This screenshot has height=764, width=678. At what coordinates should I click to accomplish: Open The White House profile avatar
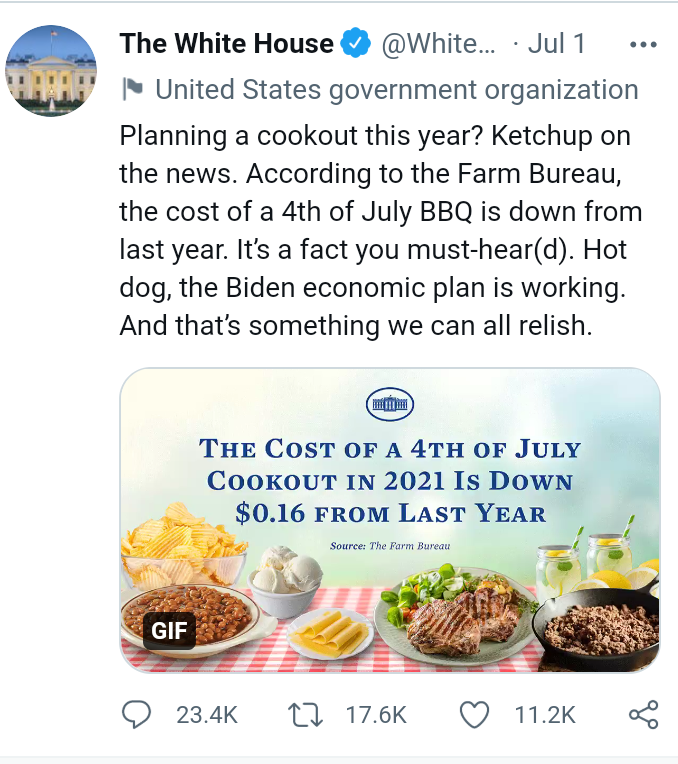pyautogui.click(x=51, y=70)
